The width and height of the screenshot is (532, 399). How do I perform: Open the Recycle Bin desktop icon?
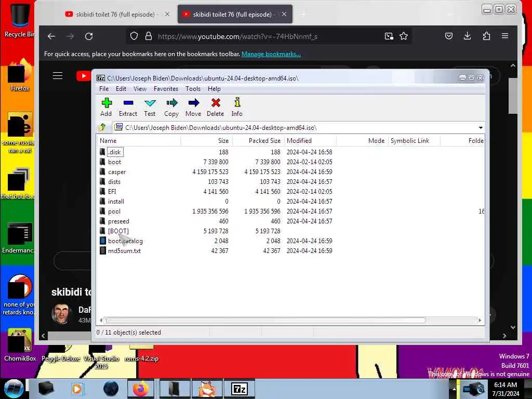pos(19,19)
